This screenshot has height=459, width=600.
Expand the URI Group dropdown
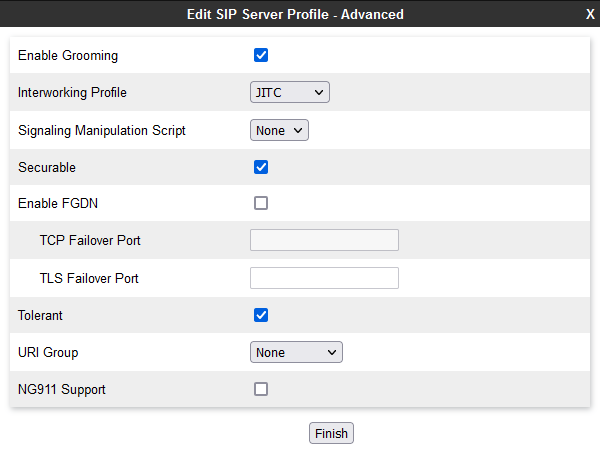[x=296, y=352]
